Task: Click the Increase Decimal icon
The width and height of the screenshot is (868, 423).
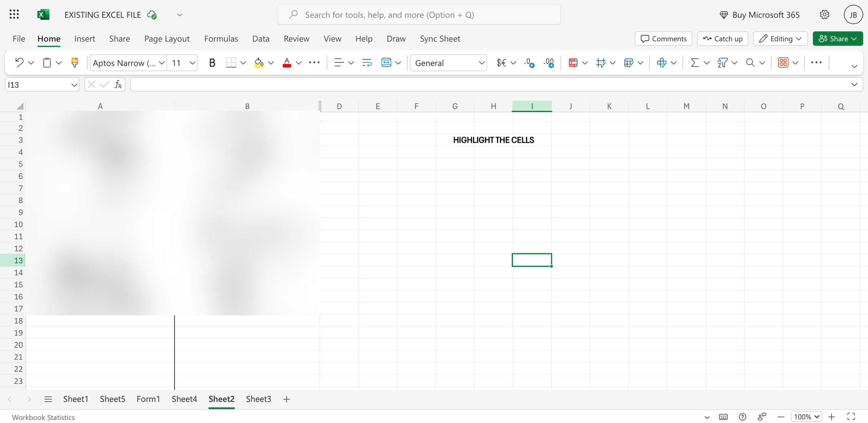Action: click(x=529, y=63)
